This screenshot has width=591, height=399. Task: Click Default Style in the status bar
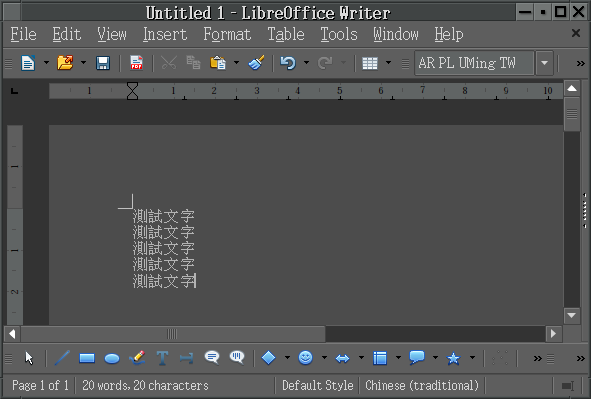tap(318, 385)
